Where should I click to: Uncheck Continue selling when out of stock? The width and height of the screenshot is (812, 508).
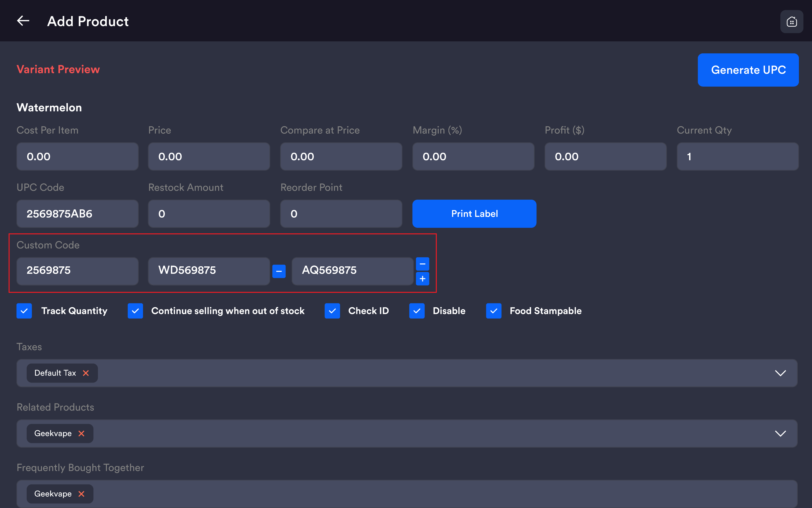(135, 311)
